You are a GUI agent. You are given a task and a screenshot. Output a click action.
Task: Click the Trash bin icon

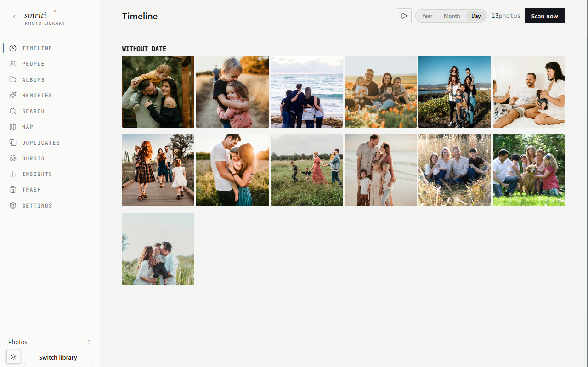[x=13, y=190]
